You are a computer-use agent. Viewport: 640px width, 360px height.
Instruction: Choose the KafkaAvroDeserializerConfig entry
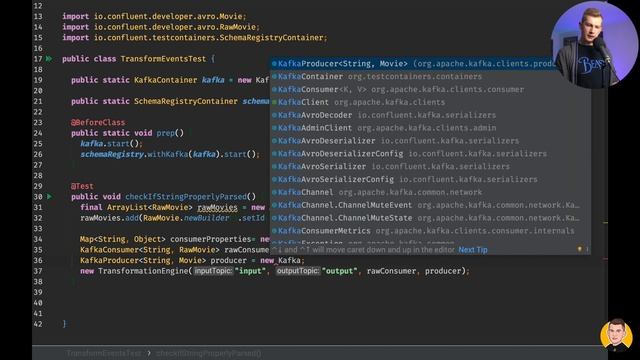(x=431, y=154)
